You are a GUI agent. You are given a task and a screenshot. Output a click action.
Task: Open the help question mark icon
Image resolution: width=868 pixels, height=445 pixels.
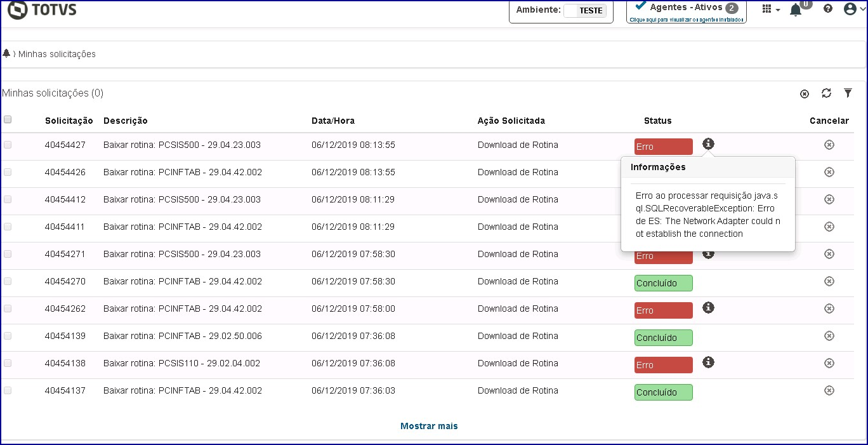tap(827, 9)
